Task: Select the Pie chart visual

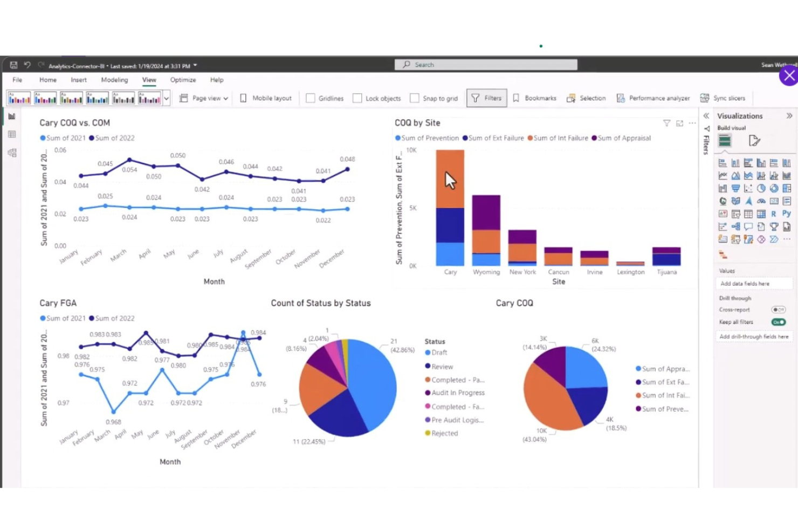Action: [761, 188]
